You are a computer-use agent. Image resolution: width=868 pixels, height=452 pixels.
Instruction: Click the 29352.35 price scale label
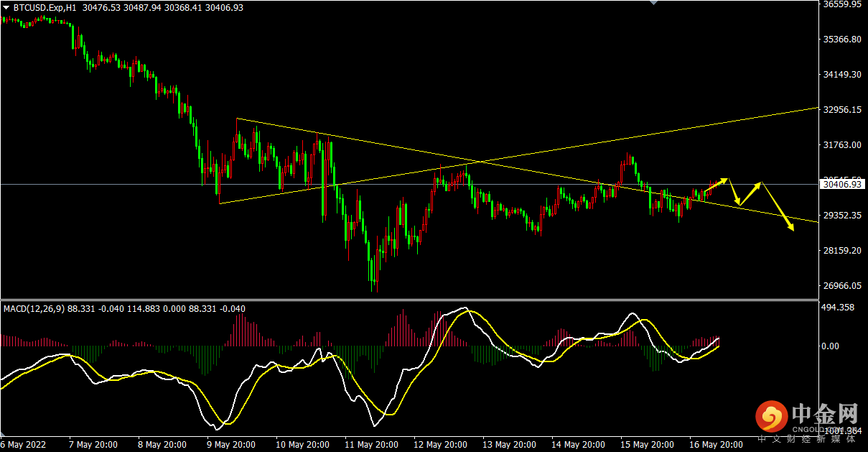[841, 216]
